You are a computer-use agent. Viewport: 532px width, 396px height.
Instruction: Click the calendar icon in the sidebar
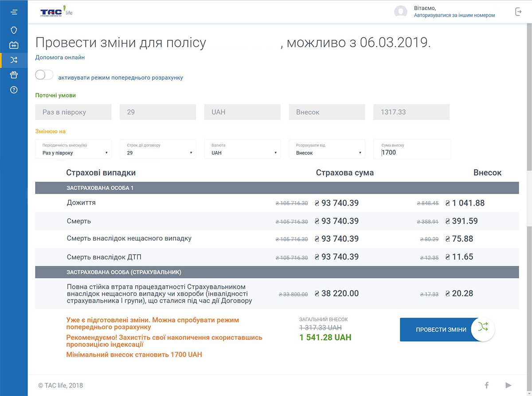point(14,45)
